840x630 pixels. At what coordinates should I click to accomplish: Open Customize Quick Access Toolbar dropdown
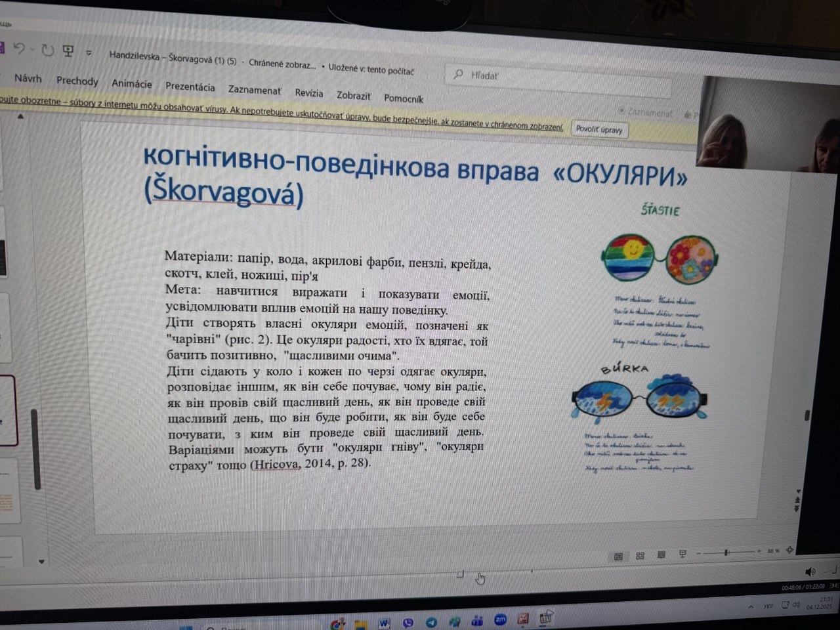pyautogui.click(x=89, y=52)
